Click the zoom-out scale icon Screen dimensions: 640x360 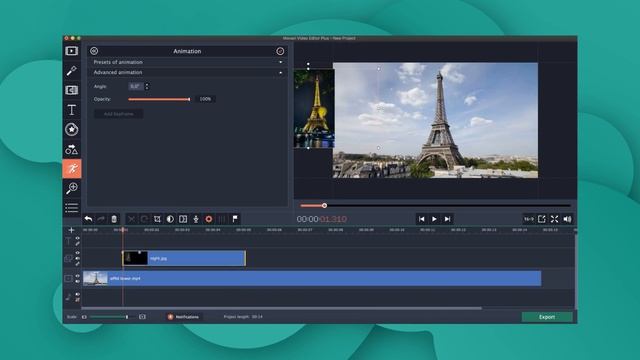pyautogui.click(x=84, y=317)
